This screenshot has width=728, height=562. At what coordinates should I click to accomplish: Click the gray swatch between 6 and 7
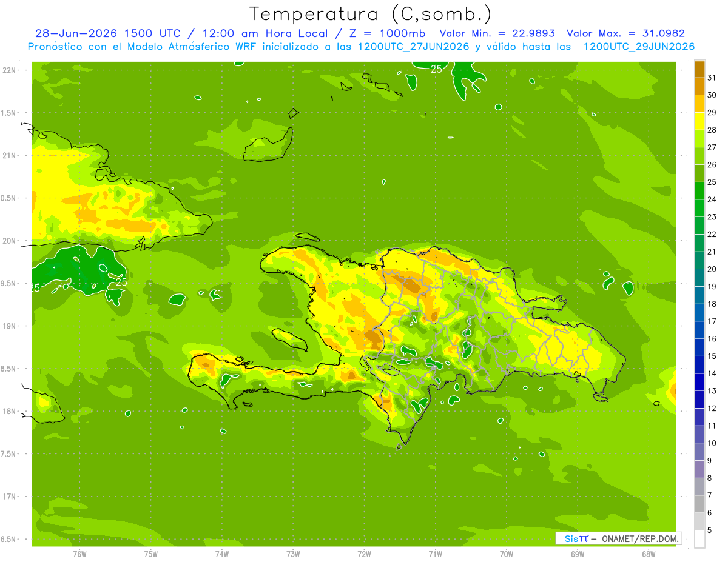tap(699, 504)
